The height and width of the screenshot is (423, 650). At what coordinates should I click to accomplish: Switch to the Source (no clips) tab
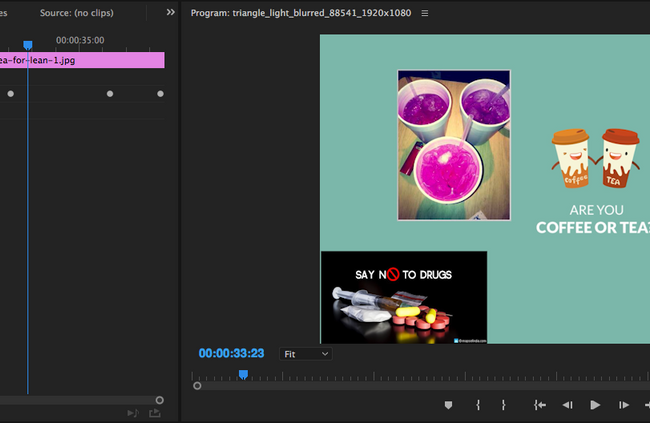pyautogui.click(x=77, y=13)
